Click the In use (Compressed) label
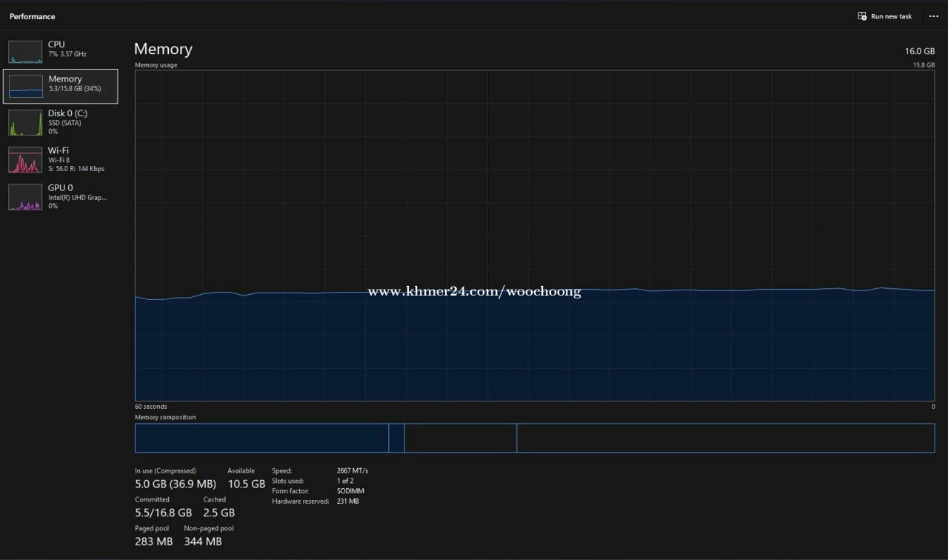Image resolution: width=948 pixels, height=560 pixels. (x=165, y=470)
